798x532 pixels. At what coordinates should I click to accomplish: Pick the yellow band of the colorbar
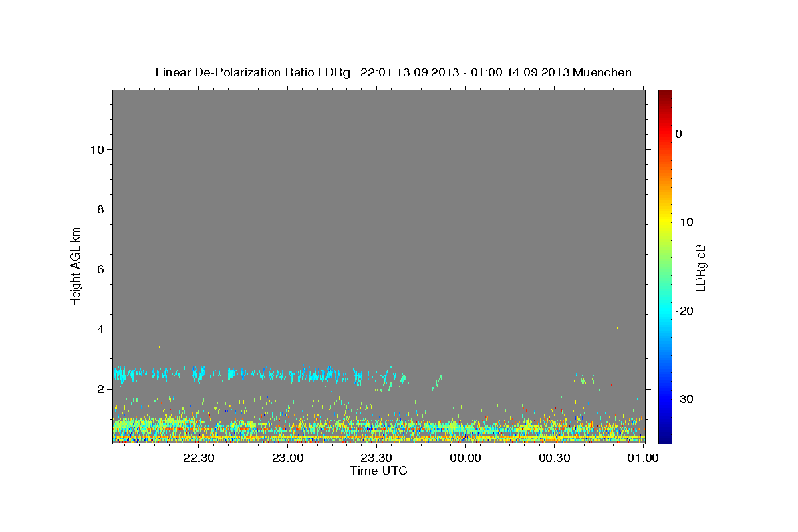pyautogui.click(x=665, y=222)
